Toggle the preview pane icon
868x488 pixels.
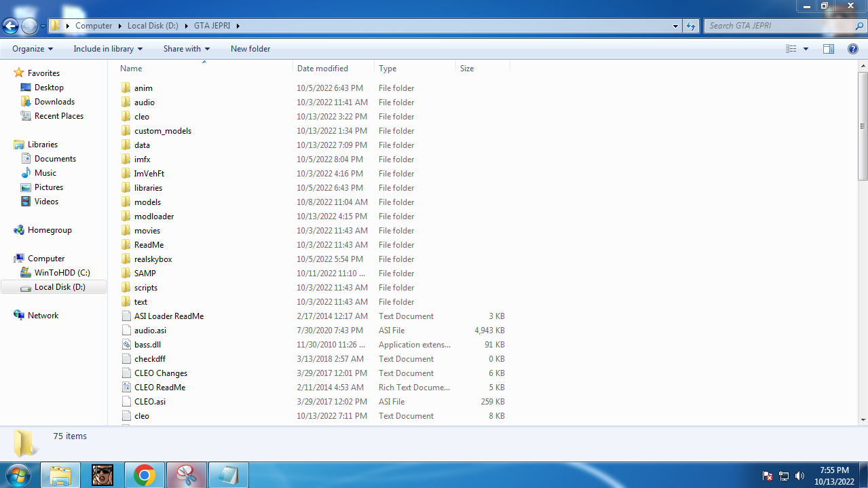coord(829,49)
